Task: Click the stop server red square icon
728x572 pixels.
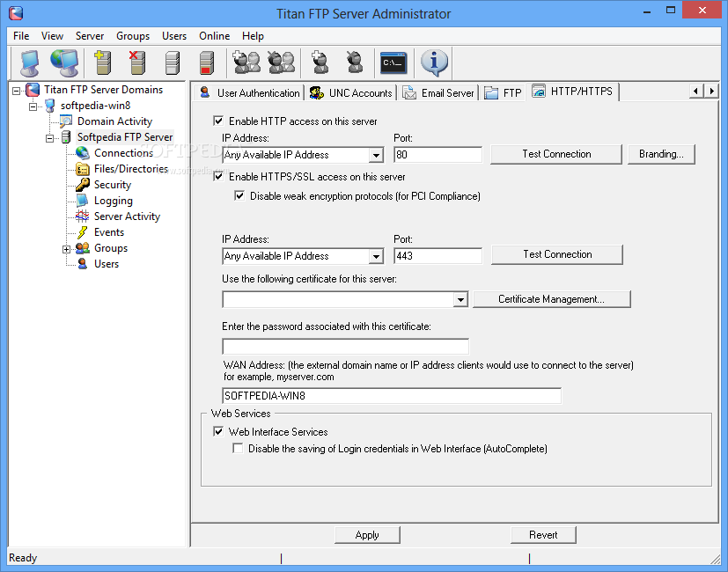Action: 207,62
